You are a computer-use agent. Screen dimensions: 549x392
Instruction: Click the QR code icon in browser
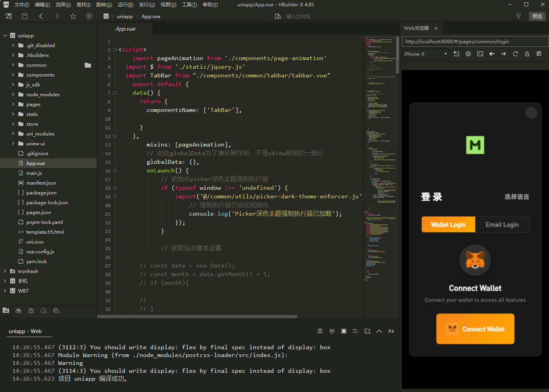[539, 54]
